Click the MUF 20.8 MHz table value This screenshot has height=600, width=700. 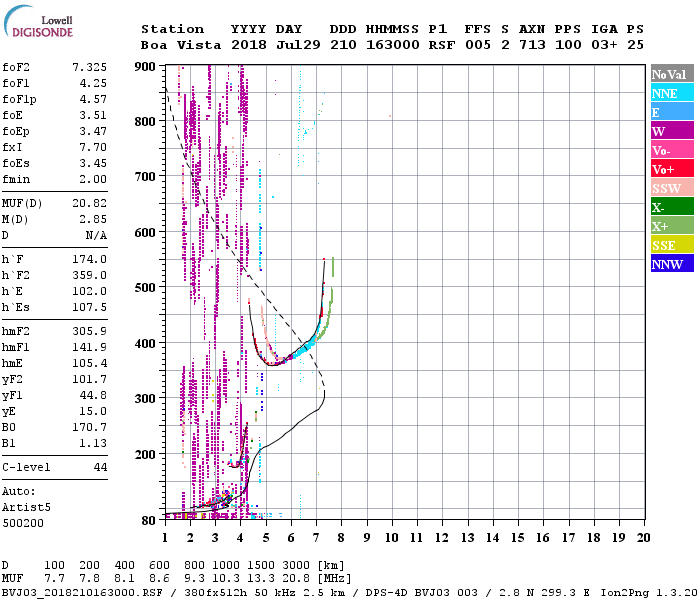[296, 579]
